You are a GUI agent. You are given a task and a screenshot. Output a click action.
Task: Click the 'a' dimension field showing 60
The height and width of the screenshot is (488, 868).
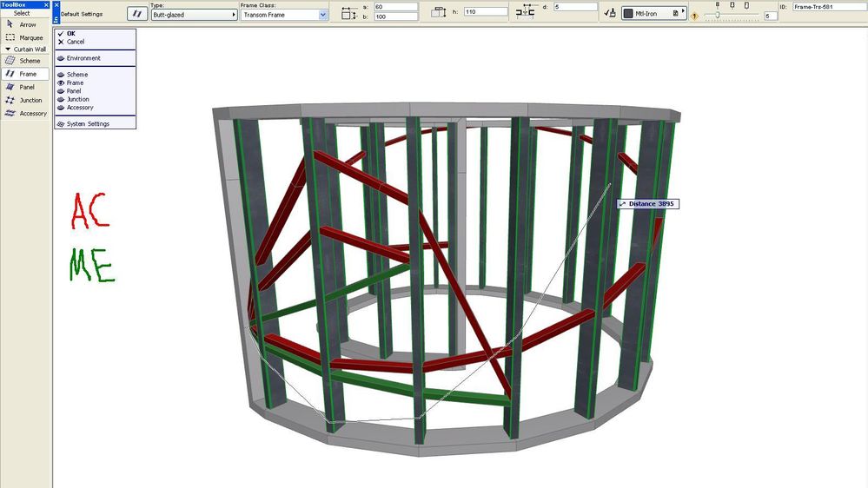[396, 7]
